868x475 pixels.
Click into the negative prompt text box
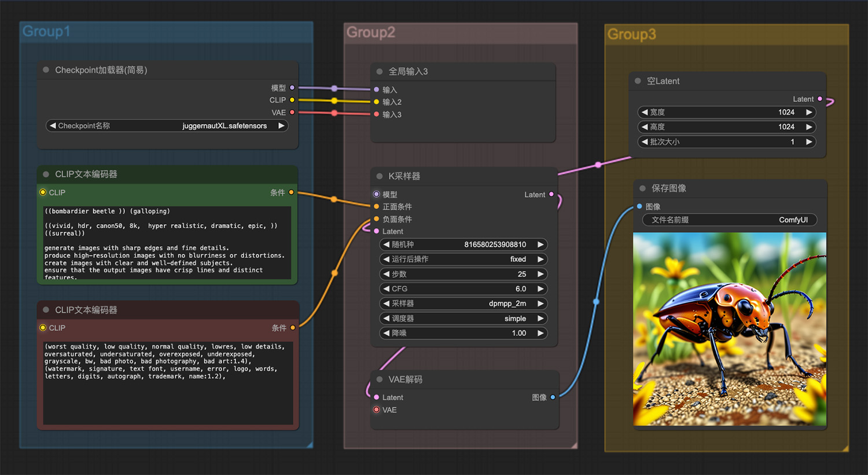point(167,383)
